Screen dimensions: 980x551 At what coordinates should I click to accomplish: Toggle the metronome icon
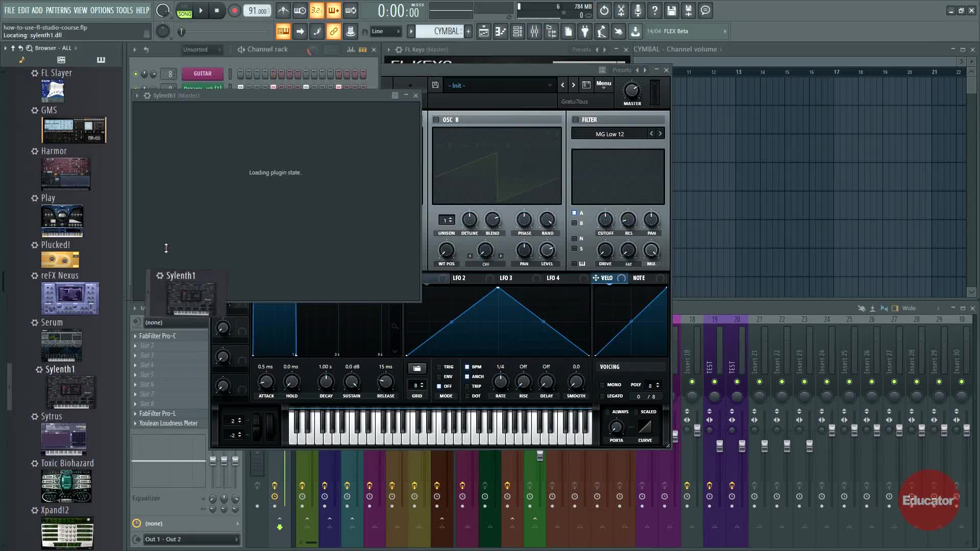point(283,11)
